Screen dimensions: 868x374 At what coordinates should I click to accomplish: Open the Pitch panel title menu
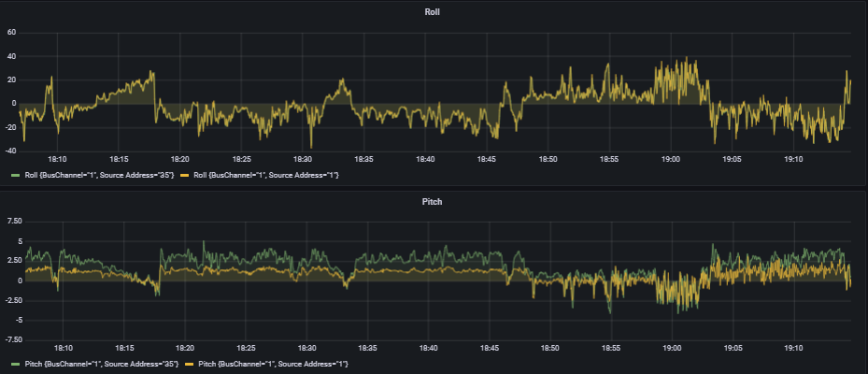coord(433,202)
